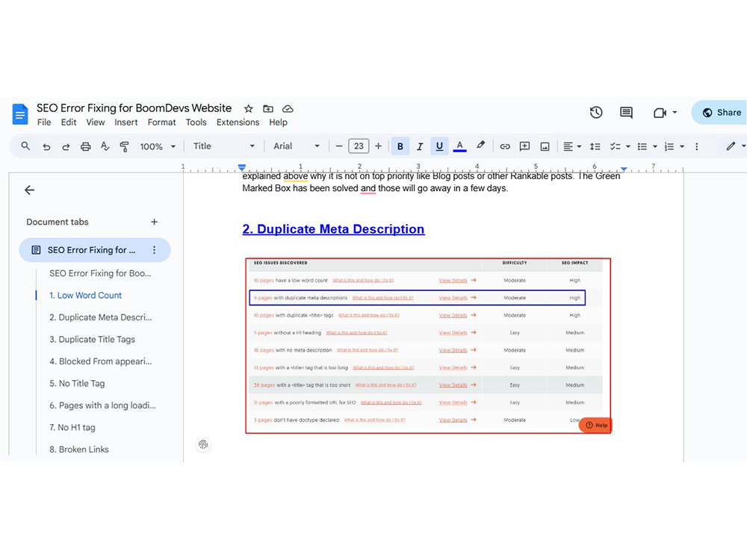Open tab options three-dot menu
747x560 pixels.
[x=154, y=250]
